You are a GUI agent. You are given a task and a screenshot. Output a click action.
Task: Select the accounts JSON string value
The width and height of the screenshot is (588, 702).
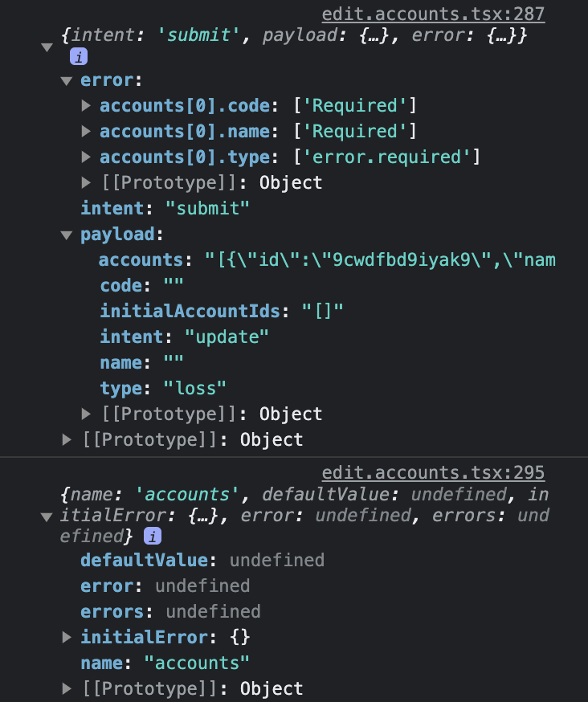pos(361,259)
